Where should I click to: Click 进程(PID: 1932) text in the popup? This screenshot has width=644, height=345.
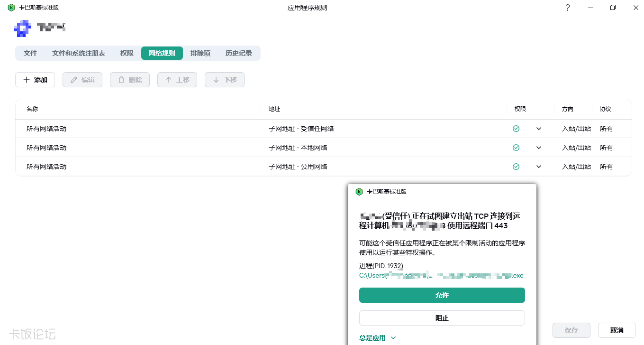click(381, 266)
